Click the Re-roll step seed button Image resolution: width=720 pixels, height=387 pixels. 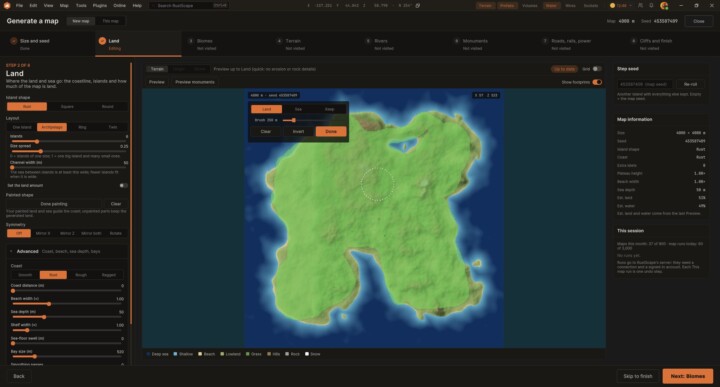coord(690,84)
